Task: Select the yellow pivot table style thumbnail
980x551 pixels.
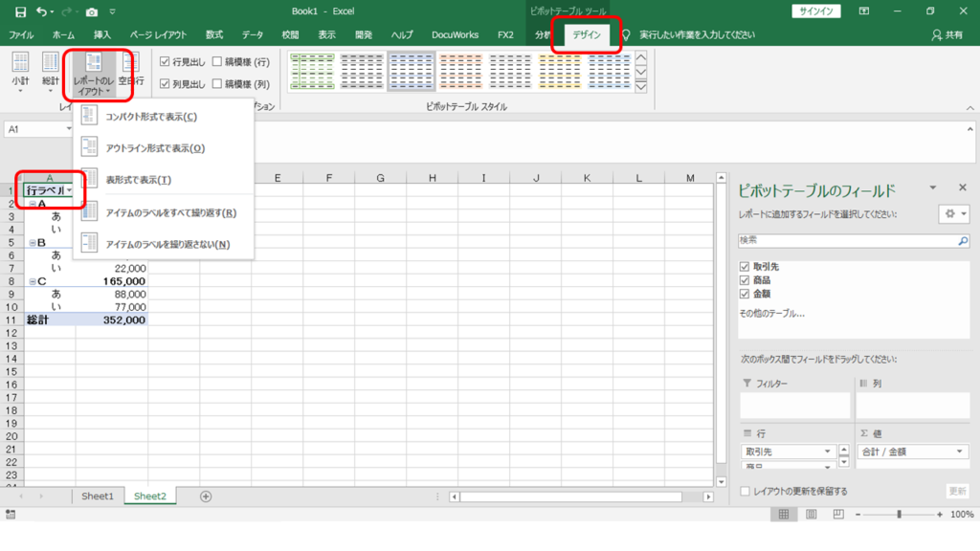Action: coord(559,71)
